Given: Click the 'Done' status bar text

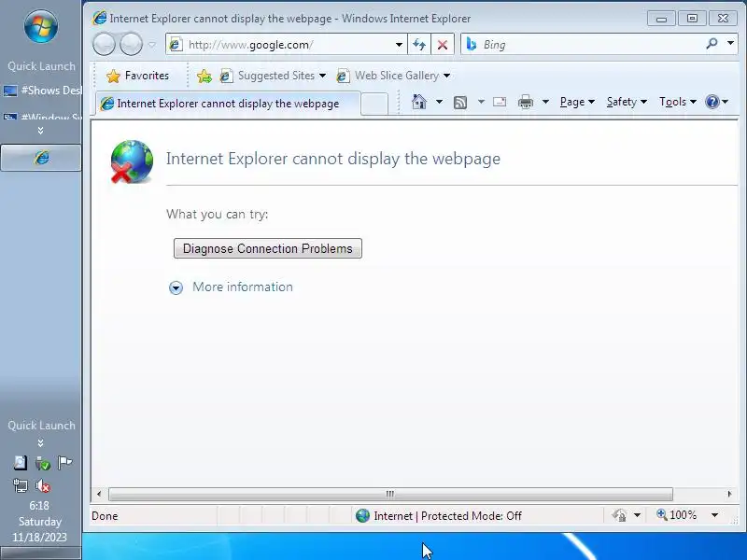Looking at the screenshot, I should [105, 516].
